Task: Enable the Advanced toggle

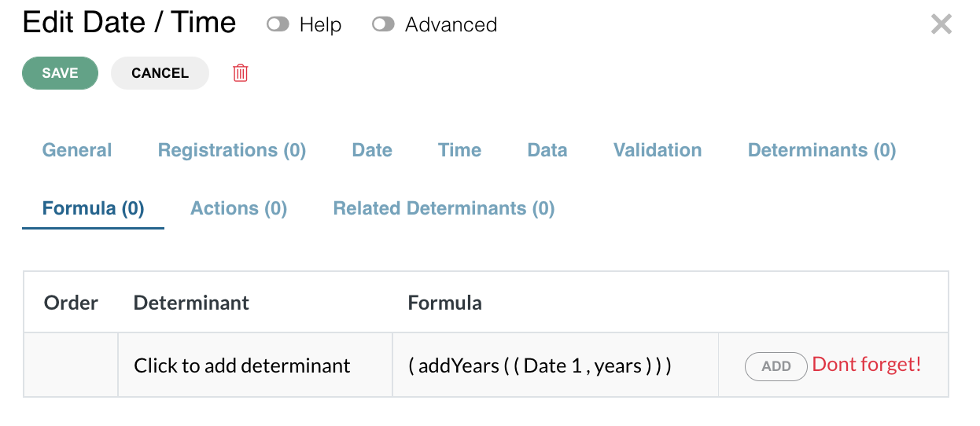Action: click(x=383, y=24)
